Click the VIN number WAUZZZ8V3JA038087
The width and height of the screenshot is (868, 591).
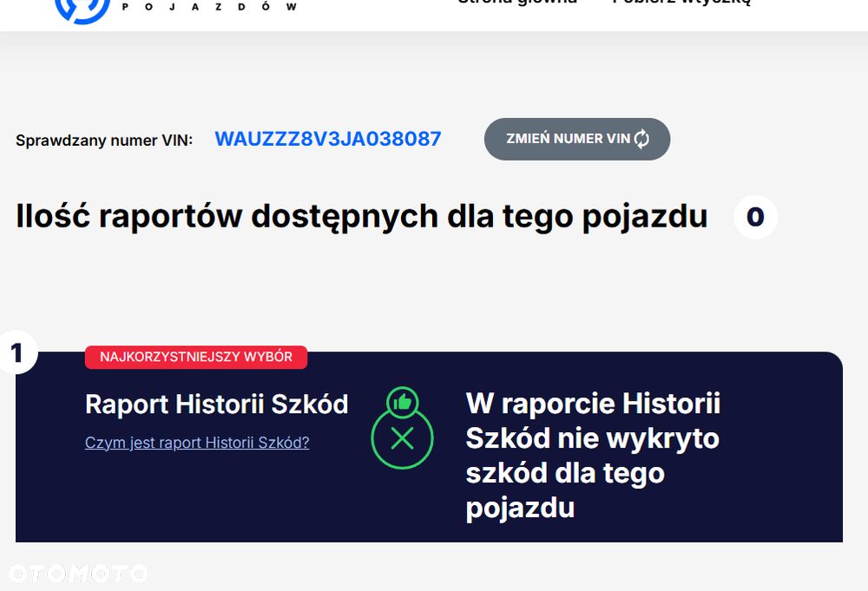(x=328, y=139)
